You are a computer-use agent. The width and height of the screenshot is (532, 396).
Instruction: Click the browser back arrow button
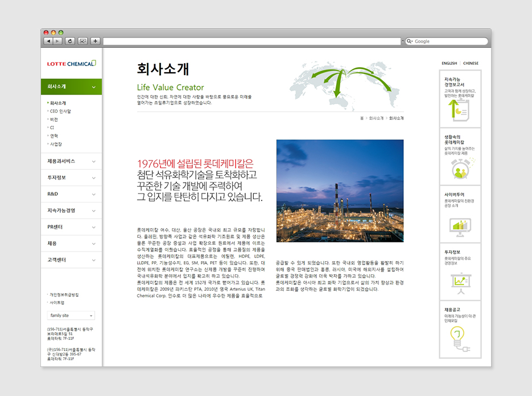(48, 41)
